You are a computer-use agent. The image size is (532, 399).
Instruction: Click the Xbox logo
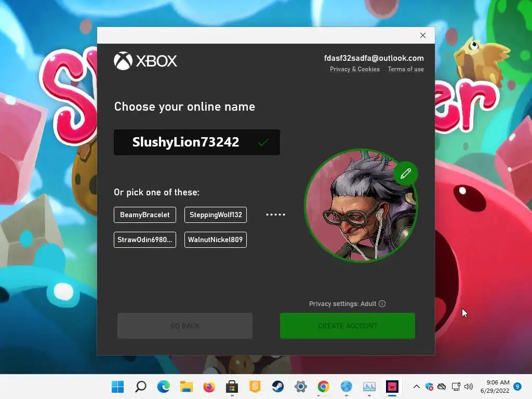click(145, 61)
